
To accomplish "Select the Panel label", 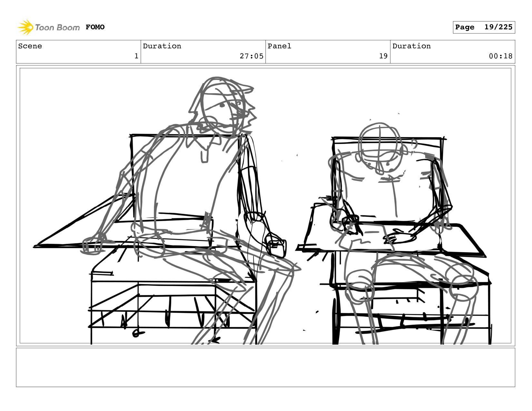I will [280, 46].
